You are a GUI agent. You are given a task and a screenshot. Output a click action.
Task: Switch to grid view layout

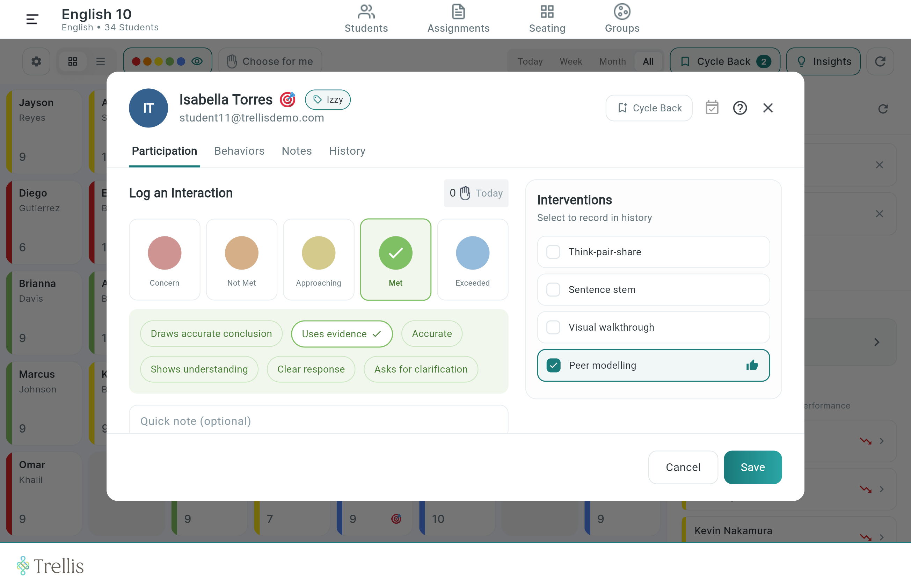73,61
